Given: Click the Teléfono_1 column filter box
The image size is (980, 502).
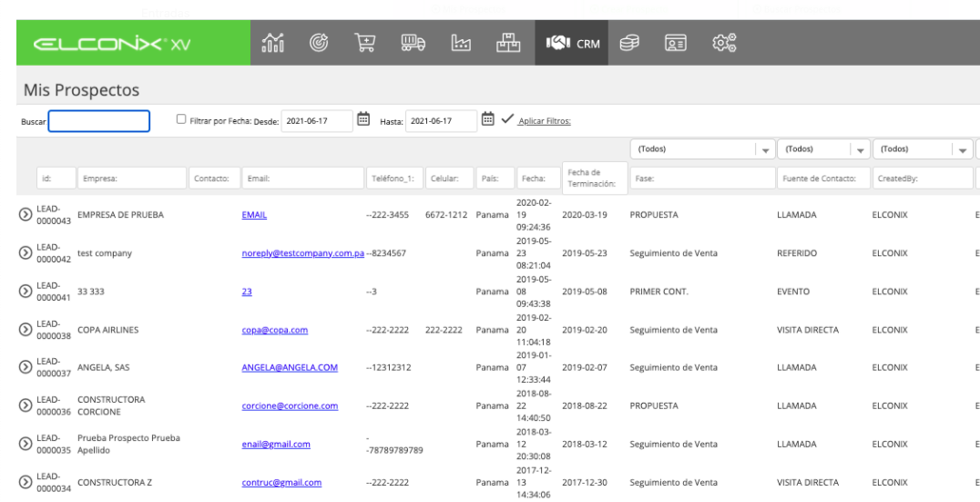Looking at the screenshot, I should click(x=395, y=179).
